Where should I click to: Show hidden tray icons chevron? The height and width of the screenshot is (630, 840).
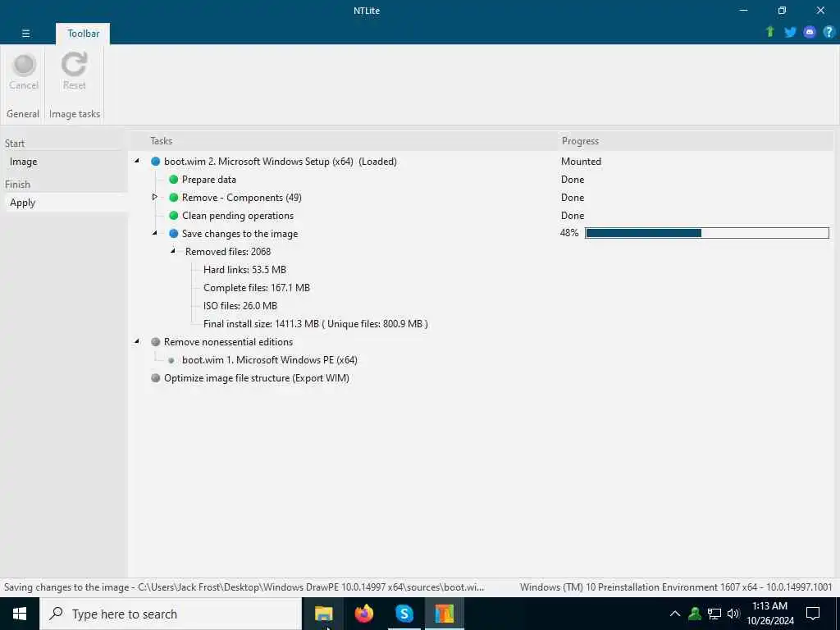pyautogui.click(x=675, y=614)
